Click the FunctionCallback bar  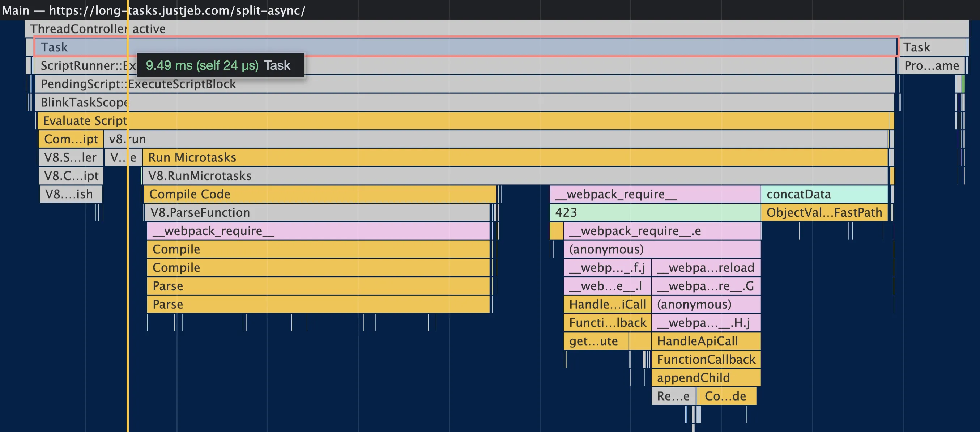706,359
